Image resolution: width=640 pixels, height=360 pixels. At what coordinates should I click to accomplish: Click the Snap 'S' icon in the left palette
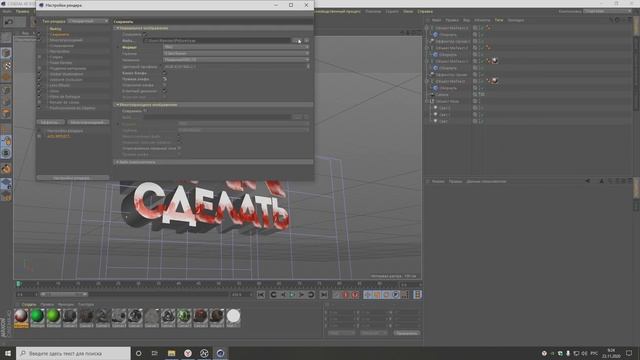pyautogui.click(x=6, y=153)
